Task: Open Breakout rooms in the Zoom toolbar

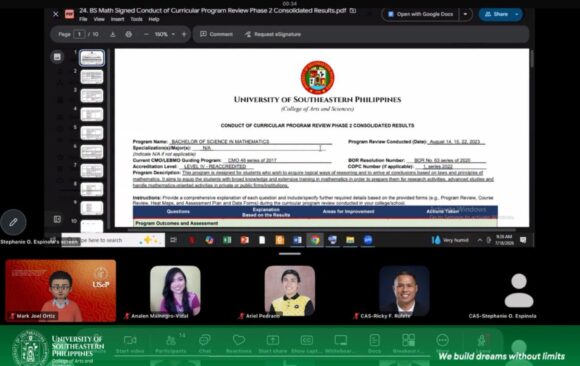Action: [408, 344]
